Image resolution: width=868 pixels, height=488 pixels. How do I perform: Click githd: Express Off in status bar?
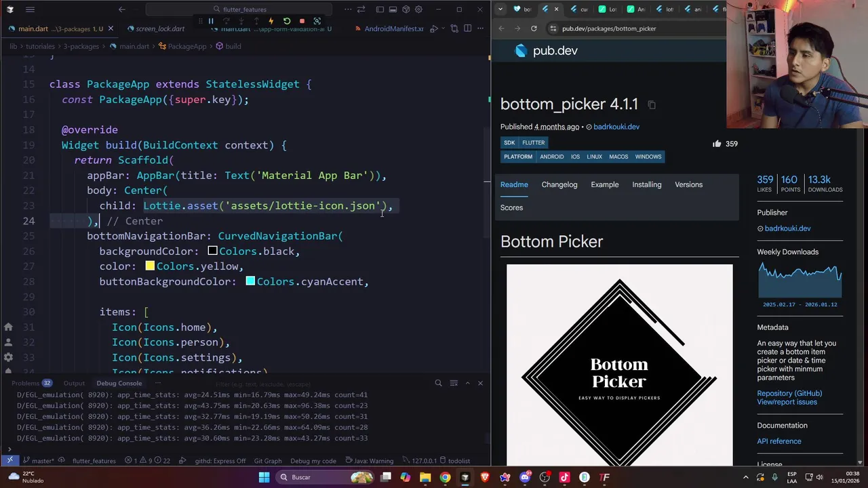pyautogui.click(x=220, y=461)
